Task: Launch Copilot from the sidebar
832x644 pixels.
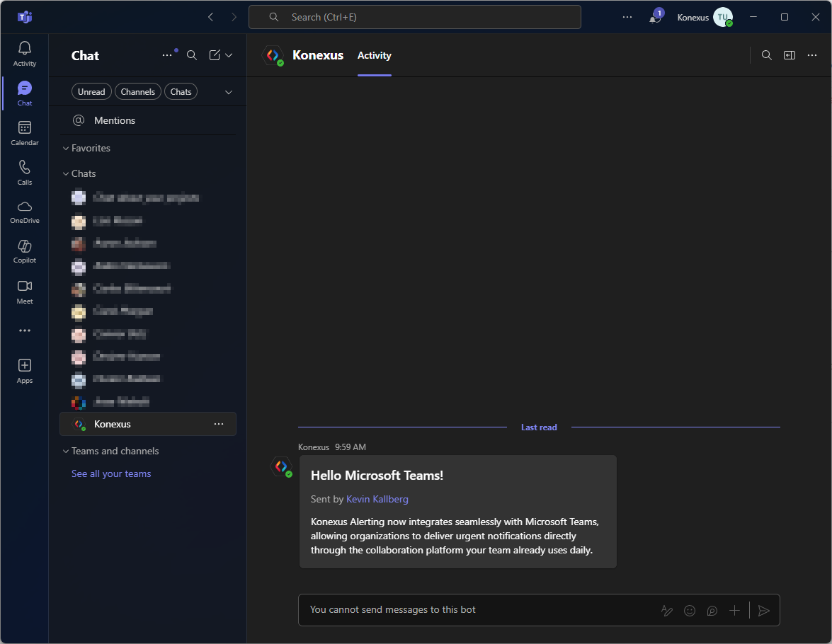Action: click(x=25, y=251)
